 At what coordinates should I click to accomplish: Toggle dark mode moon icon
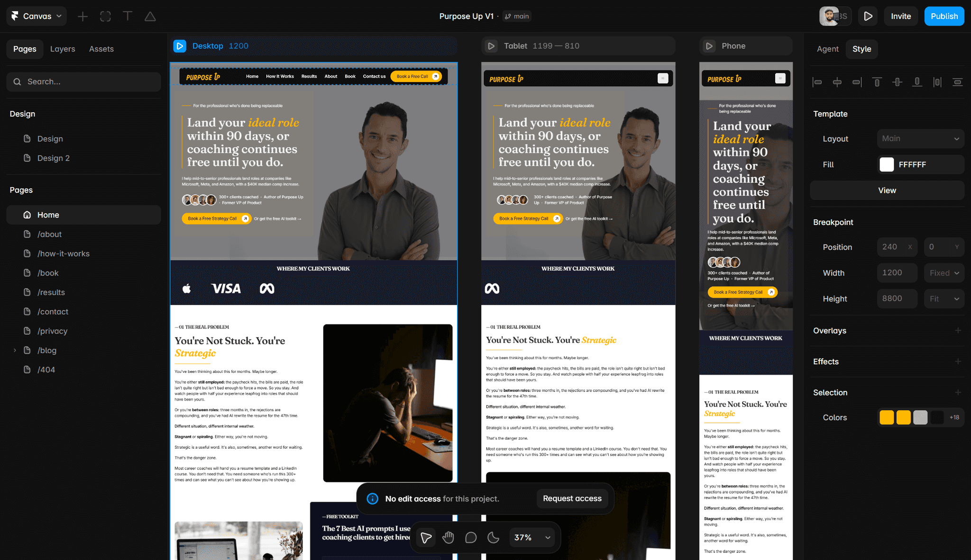click(494, 537)
